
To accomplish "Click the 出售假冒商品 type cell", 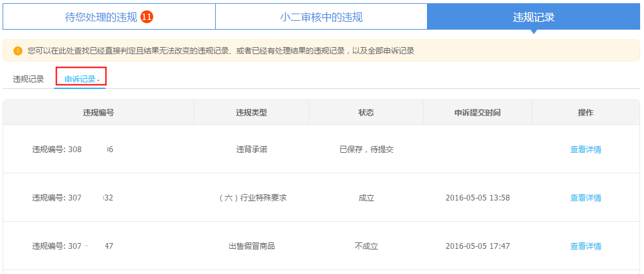I will pyautogui.click(x=252, y=246).
